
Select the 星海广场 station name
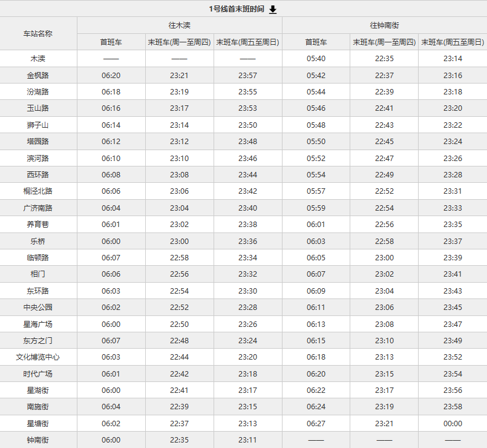click(x=38, y=324)
